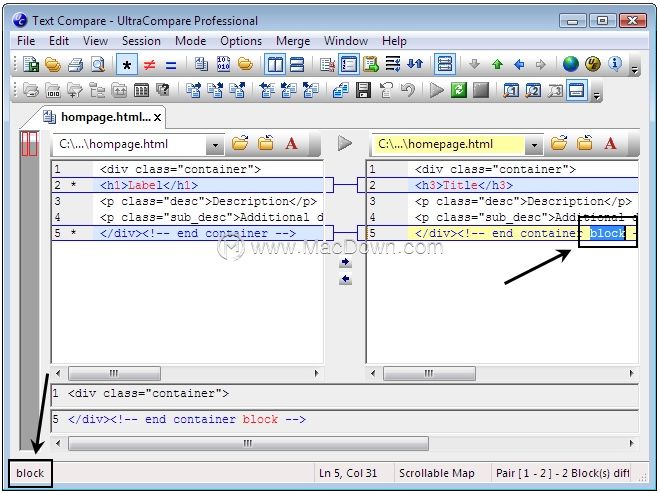Open the File menu
660x493 pixels.
click(x=26, y=41)
